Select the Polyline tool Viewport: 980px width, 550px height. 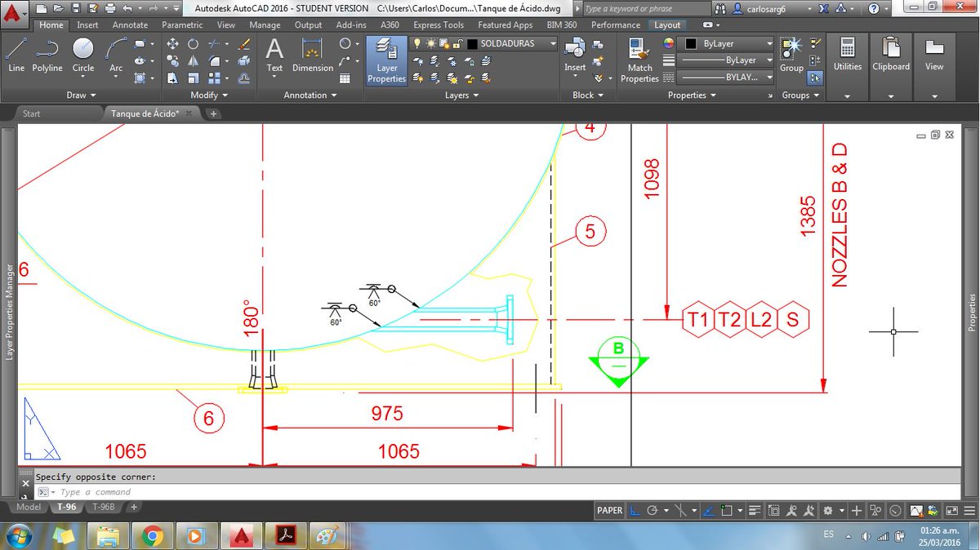pyautogui.click(x=47, y=55)
